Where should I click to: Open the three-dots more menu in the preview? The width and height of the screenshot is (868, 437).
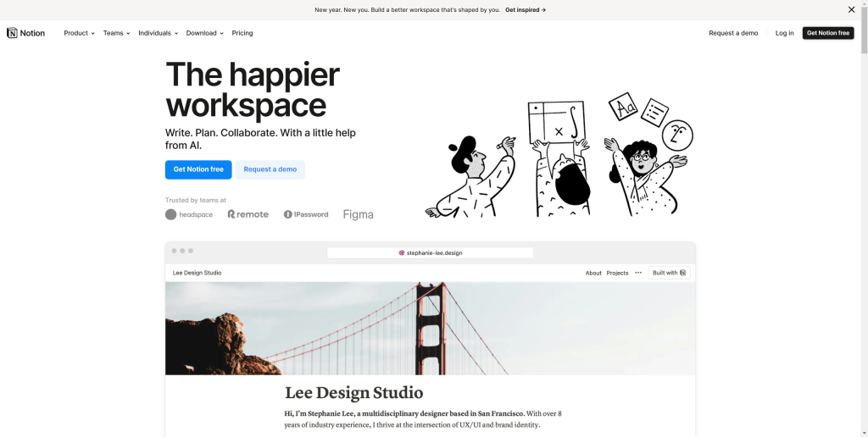click(638, 273)
